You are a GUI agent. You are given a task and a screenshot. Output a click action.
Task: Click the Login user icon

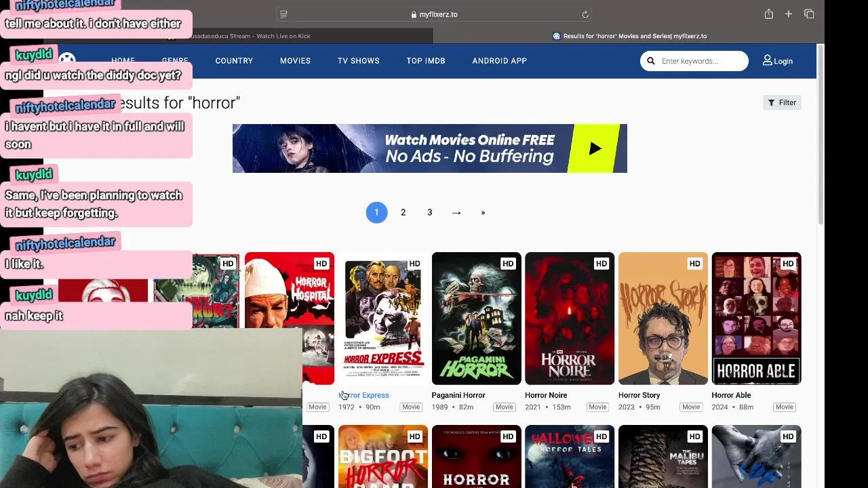pyautogui.click(x=767, y=60)
